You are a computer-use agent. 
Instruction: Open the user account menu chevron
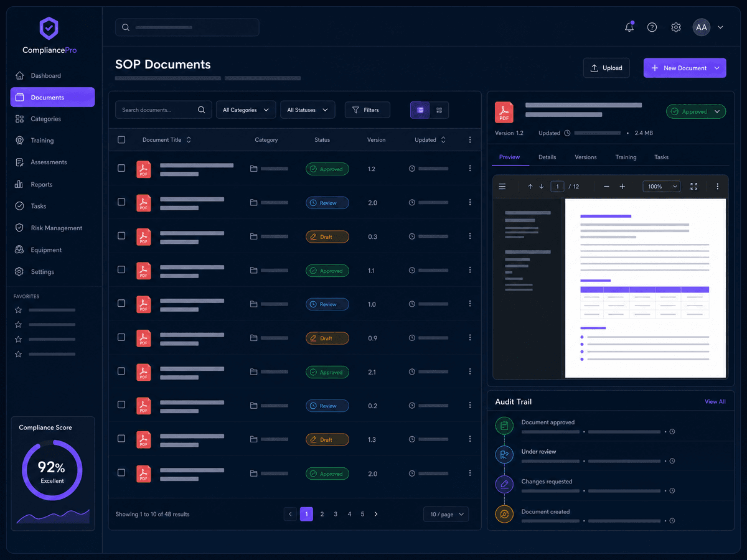coord(720,27)
